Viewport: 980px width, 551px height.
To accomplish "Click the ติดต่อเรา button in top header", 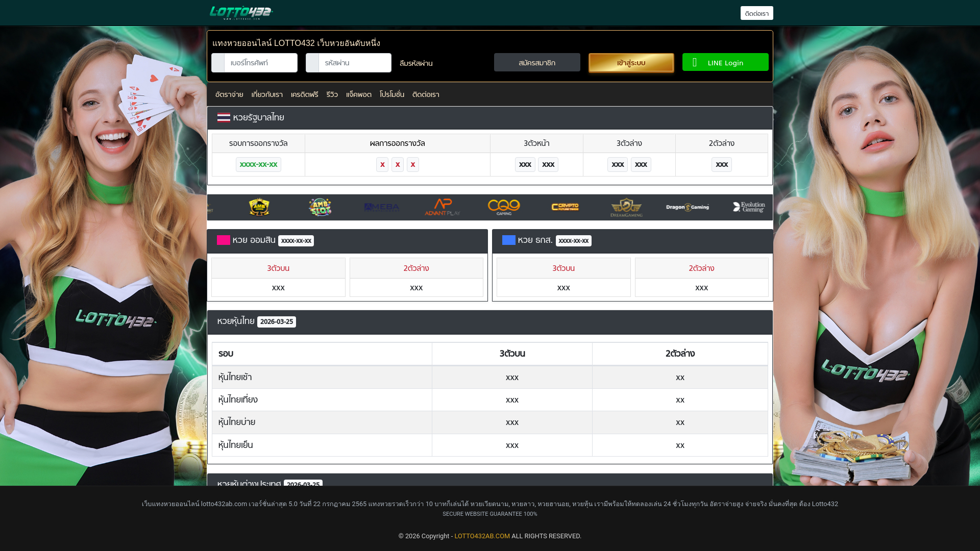I will [756, 13].
